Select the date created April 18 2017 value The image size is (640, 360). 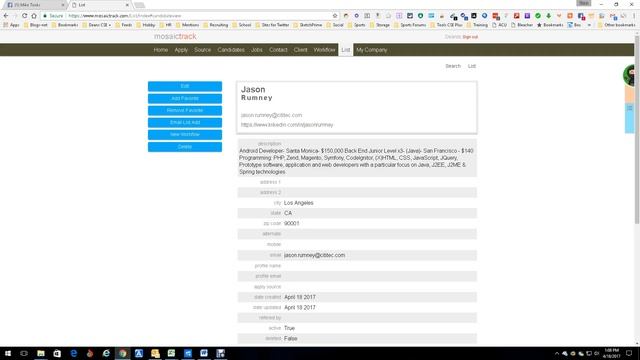[300, 297]
